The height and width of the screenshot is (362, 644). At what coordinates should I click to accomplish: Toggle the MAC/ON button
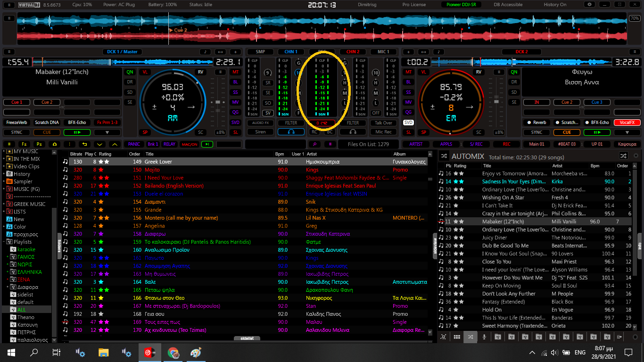tap(190, 144)
